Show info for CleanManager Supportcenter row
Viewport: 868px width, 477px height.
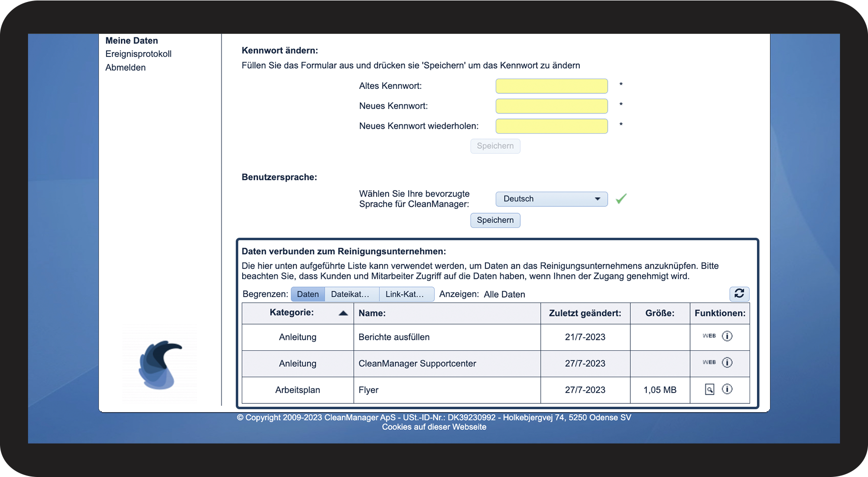pos(727,363)
